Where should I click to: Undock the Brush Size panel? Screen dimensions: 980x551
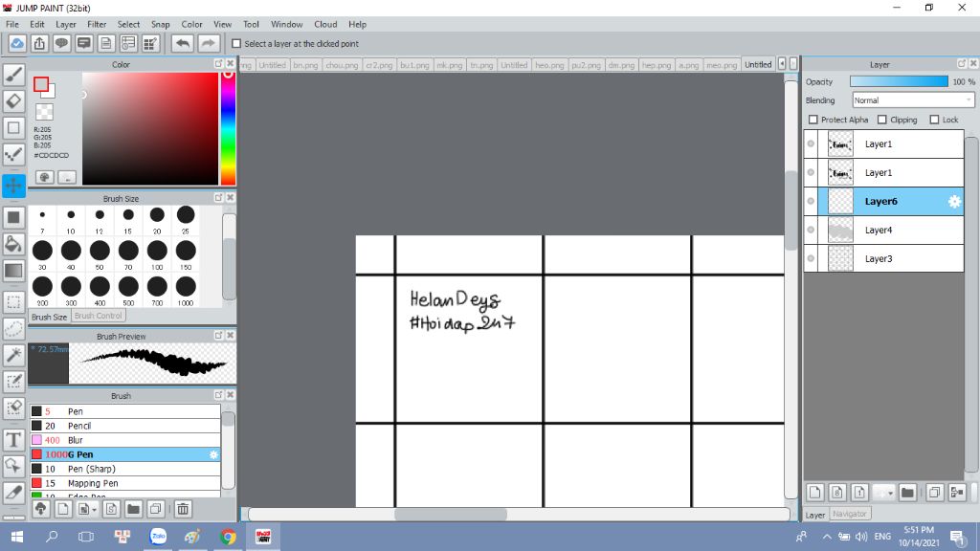click(x=218, y=197)
